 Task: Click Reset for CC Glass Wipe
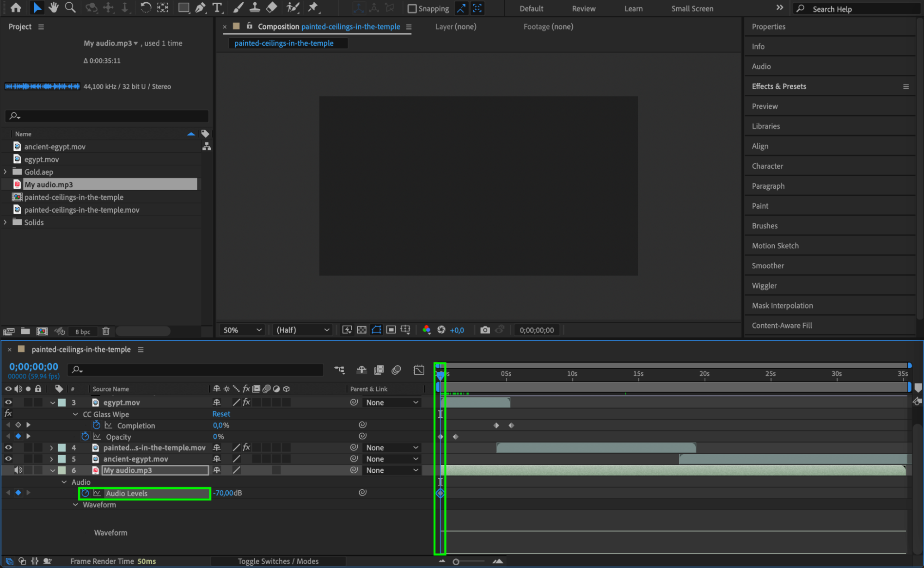point(221,414)
